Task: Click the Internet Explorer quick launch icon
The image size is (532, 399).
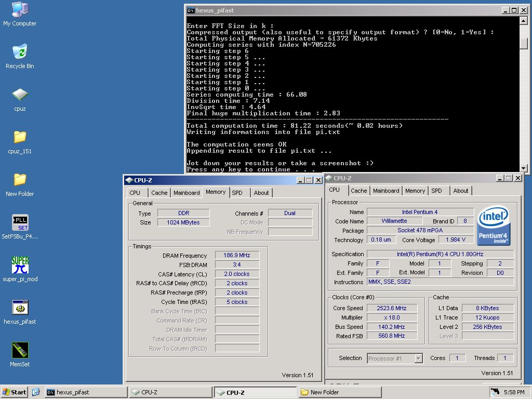Action: pyautogui.click(x=36, y=392)
